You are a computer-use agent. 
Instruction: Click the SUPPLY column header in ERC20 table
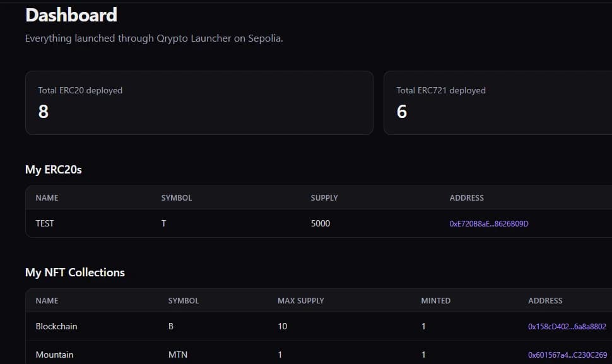(x=324, y=198)
